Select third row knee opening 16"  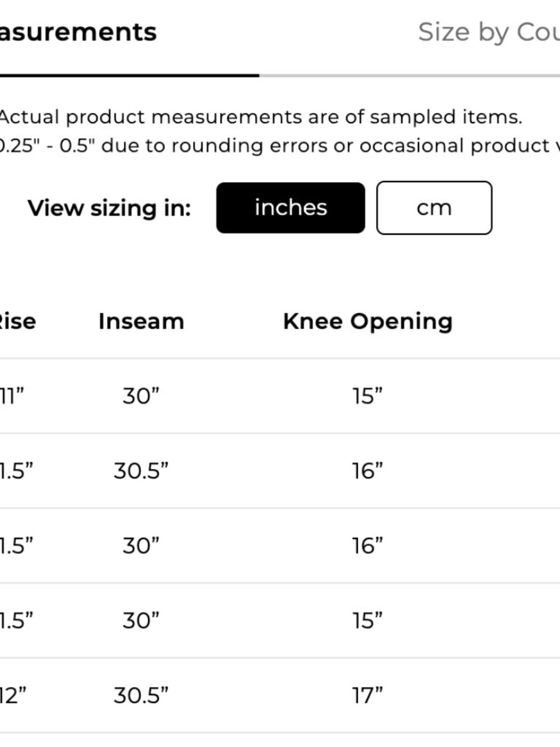click(x=368, y=546)
